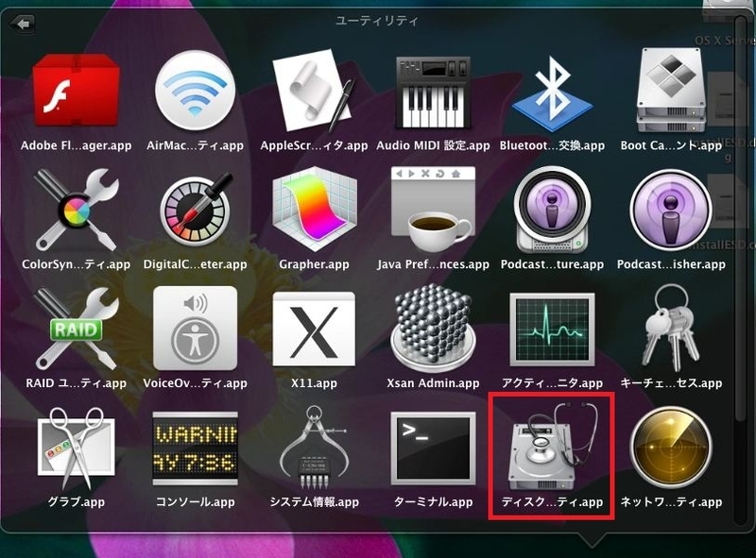Launch Bluetooth File Exchange app
This screenshot has height=558, width=756.
(x=552, y=94)
